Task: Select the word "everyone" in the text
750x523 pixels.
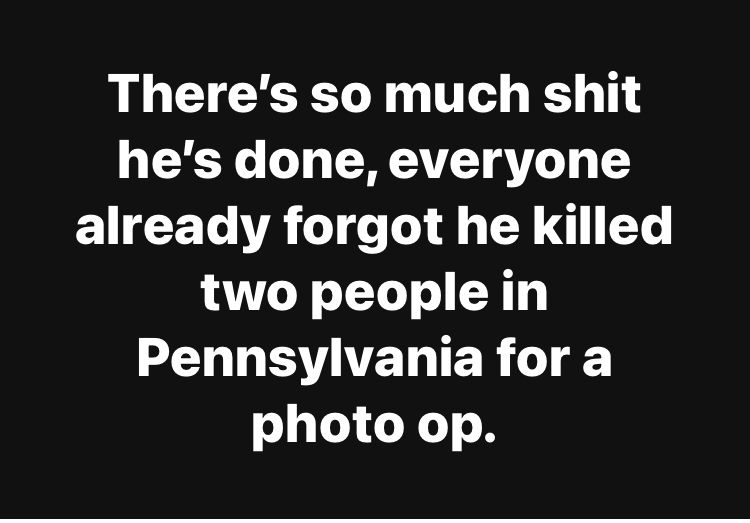Action: click(510, 165)
